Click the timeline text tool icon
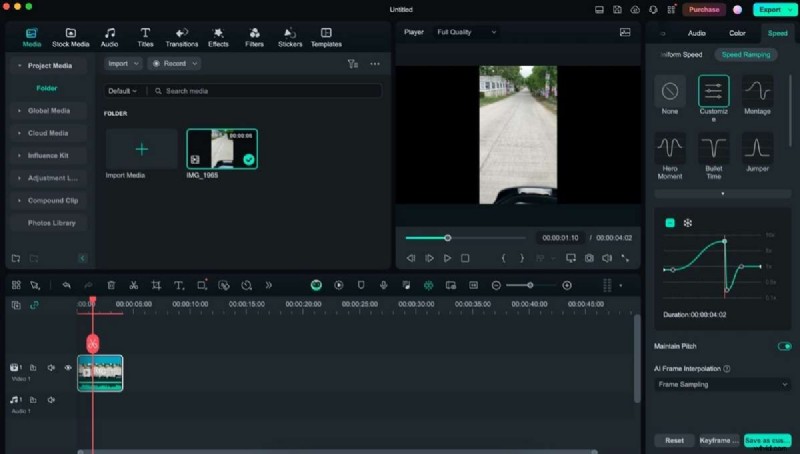800x454 pixels. coord(179,285)
